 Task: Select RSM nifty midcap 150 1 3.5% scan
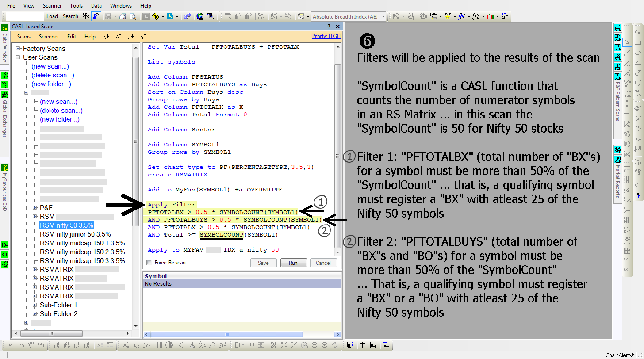[x=82, y=243]
